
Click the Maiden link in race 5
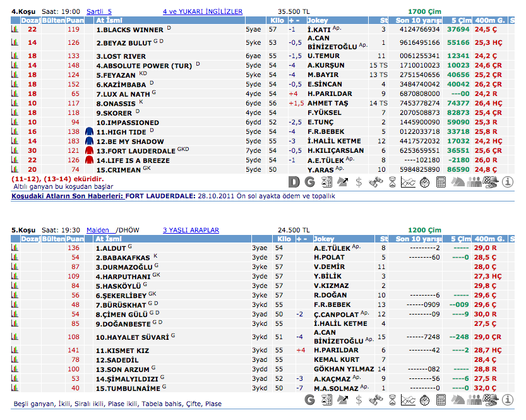(98, 230)
